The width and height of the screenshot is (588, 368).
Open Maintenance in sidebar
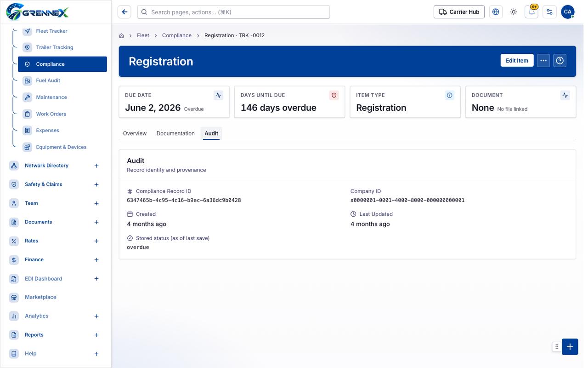click(x=62, y=97)
